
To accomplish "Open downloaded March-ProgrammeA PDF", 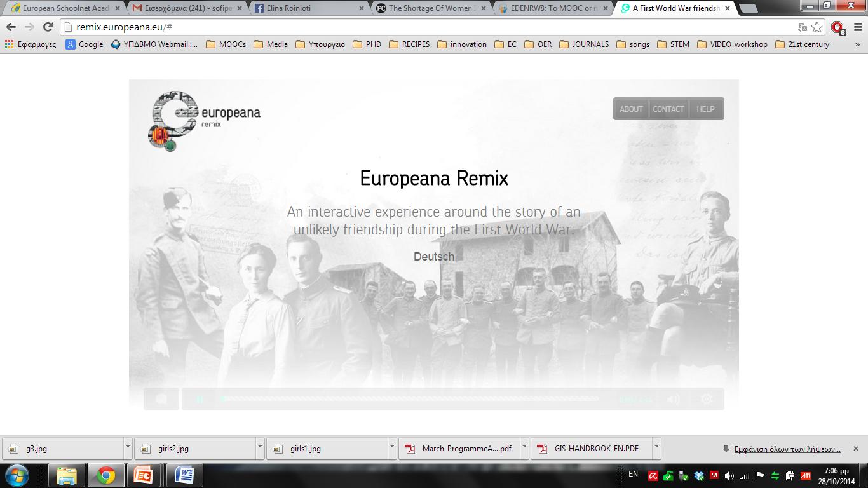I will tap(459, 449).
